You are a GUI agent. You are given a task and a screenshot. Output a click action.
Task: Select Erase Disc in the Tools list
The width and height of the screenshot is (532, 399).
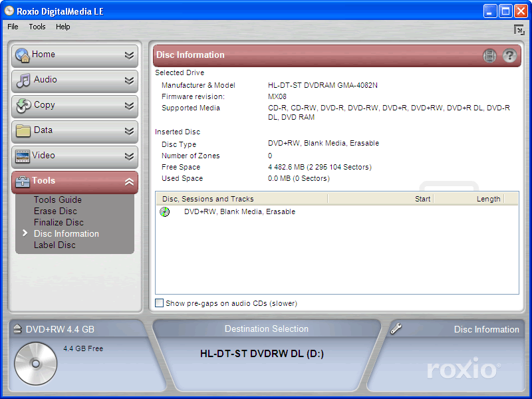(x=55, y=211)
